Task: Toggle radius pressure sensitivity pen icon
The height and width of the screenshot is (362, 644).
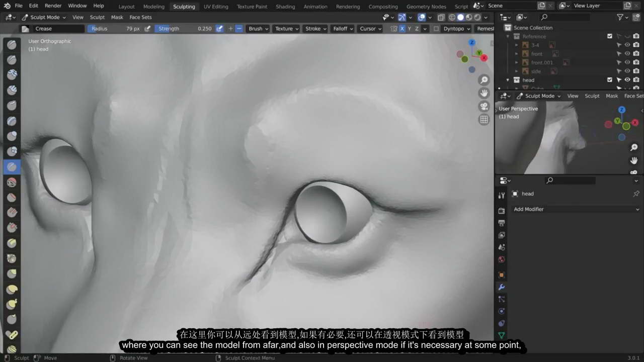Action: click(147, 29)
